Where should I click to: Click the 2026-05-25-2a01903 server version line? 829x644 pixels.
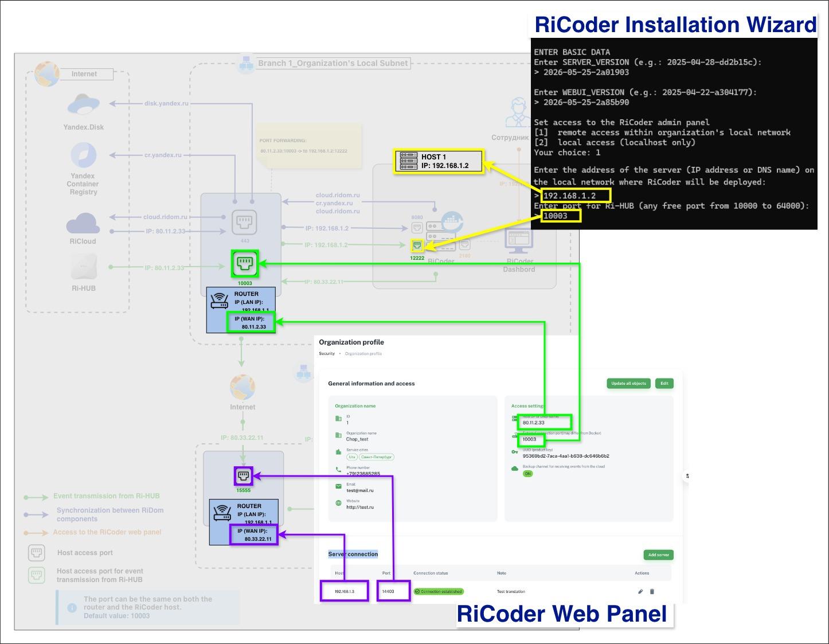pyautogui.click(x=581, y=72)
